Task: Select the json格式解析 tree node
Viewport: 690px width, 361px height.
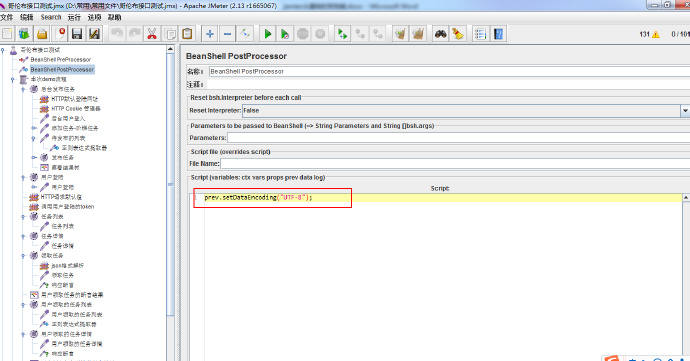Action: 67,266
